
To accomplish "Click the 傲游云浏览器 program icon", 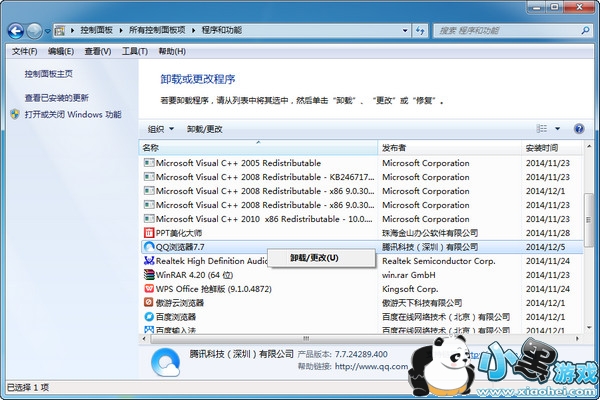I will tap(149, 302).
